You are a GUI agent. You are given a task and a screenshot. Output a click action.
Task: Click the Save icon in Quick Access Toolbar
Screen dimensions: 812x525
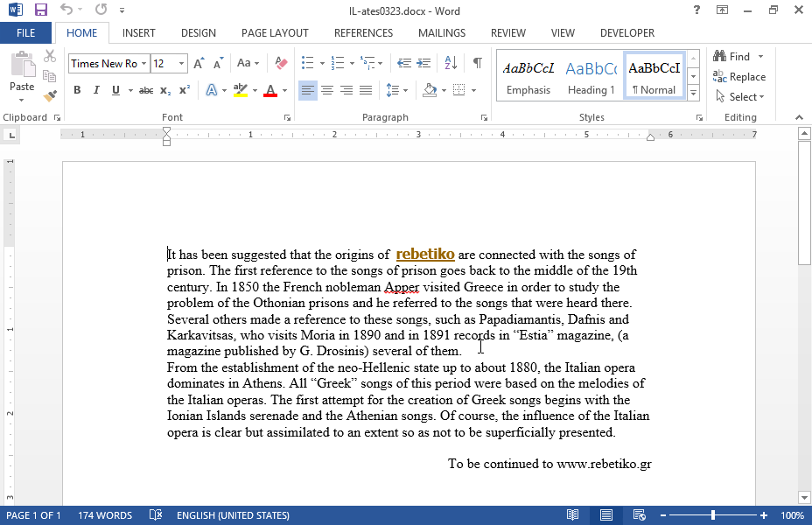click(x=40, y=10)
